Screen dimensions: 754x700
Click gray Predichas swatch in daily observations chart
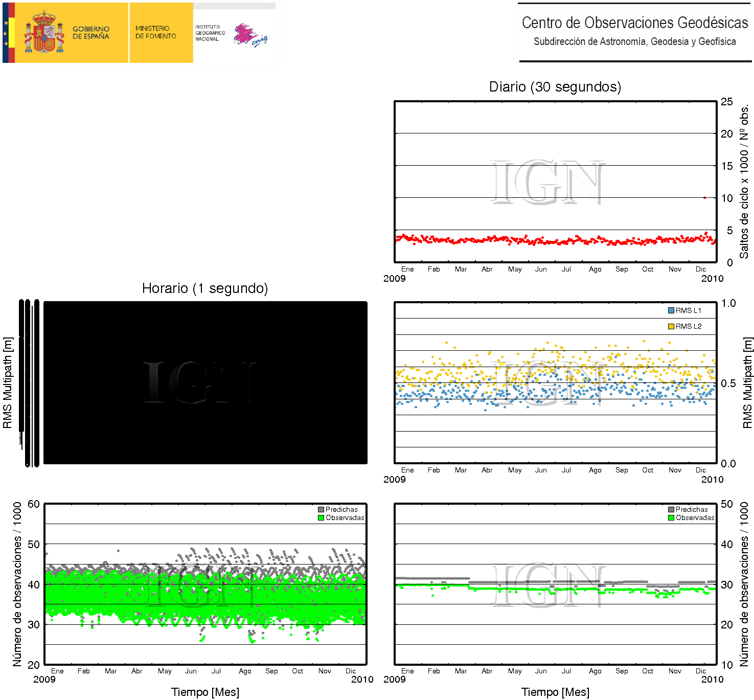[x=671, y=509]
